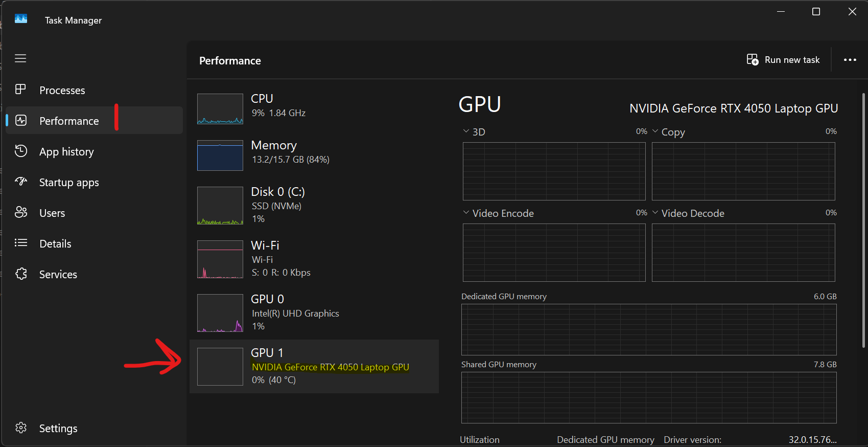
Task: Select the Memory usage graph thumbnail
Action: [220, 155]
